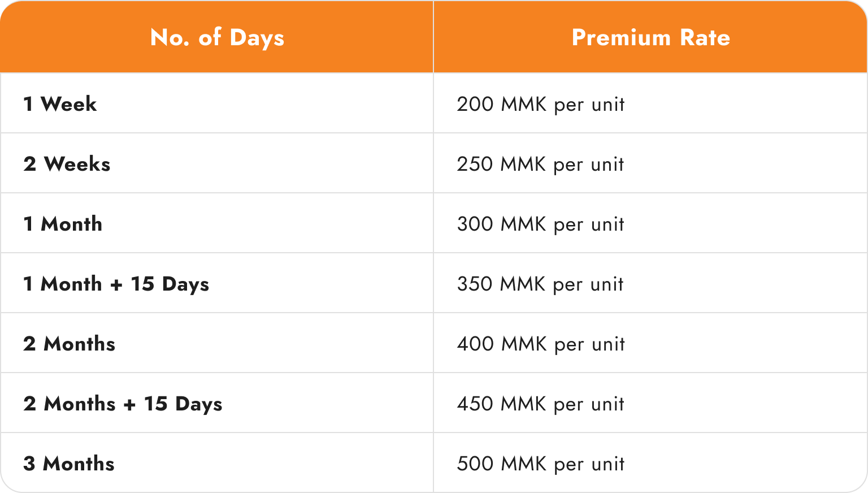
Task: Click the '500 MMK per unit' rate
Action: pos(541,464)
